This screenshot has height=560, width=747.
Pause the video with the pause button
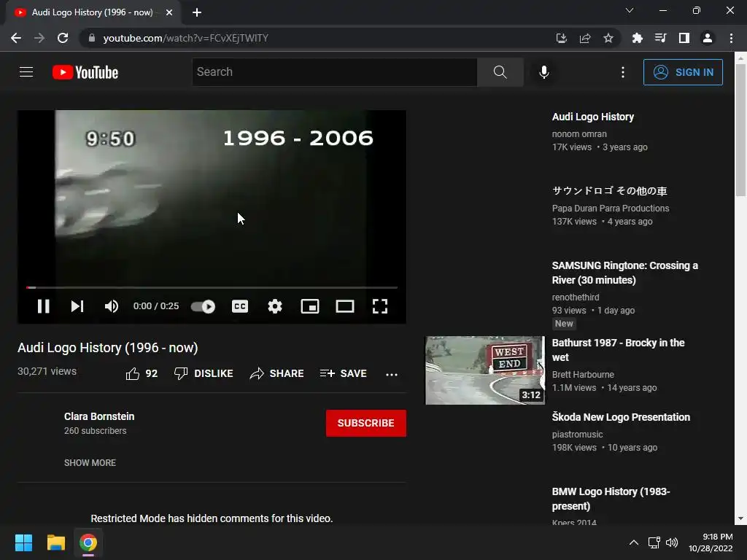[43, 306]
